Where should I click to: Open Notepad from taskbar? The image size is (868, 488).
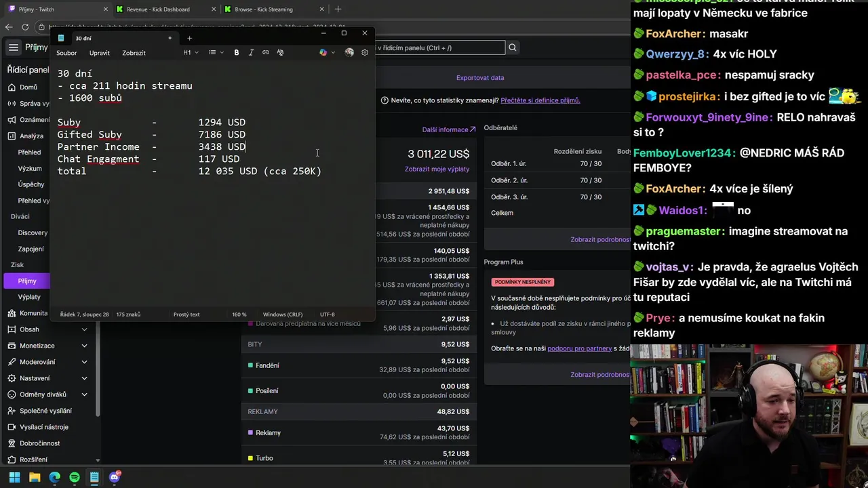point(94,477)
